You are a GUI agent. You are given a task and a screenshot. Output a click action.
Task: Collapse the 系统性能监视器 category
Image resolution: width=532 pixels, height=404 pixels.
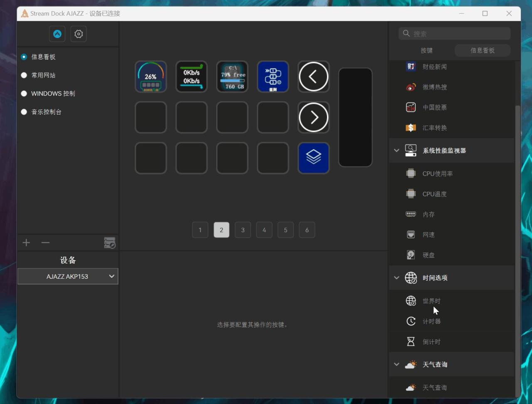pos(397,151)
